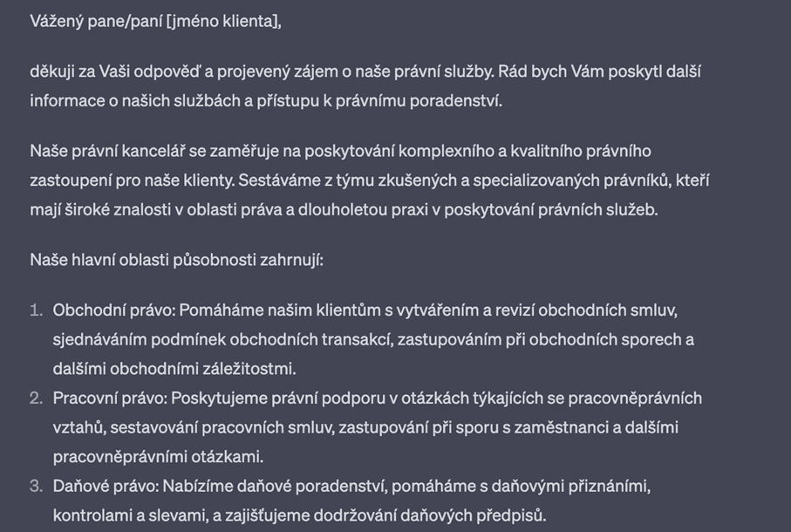
Task: Click "Naše hlavní oblasti působnosti zahrnují:"
Action: pyautogui.click(x=176, y=260)
